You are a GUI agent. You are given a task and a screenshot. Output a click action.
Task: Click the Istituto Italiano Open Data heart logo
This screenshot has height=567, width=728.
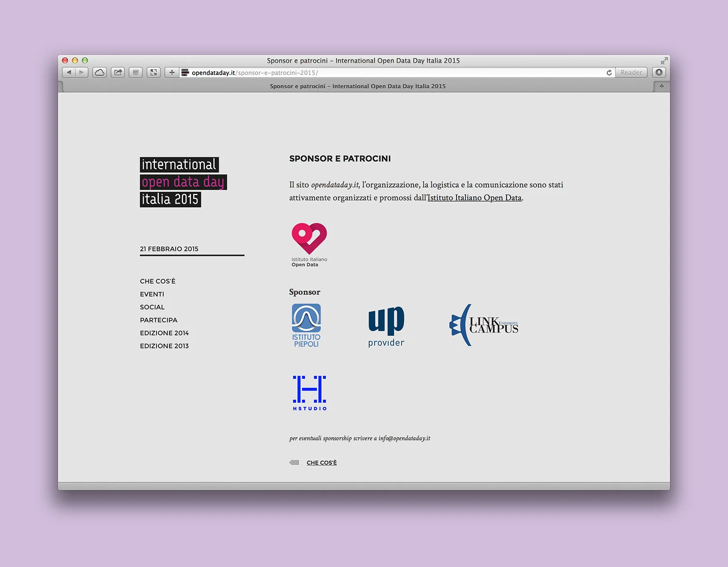coord(309,245)
